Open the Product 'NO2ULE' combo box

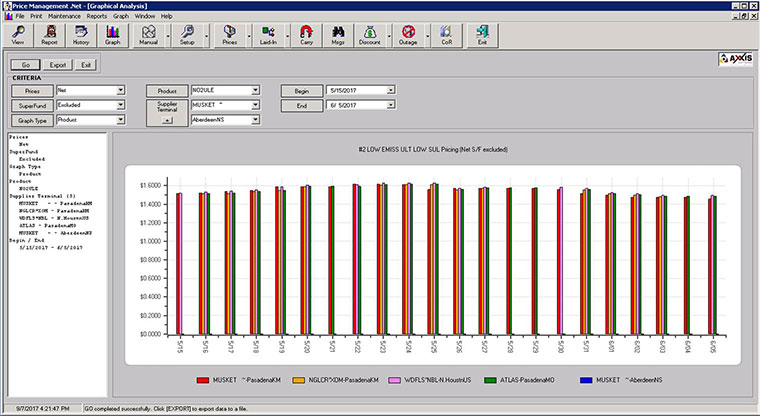pyautogui.click(x=225, y=90)
